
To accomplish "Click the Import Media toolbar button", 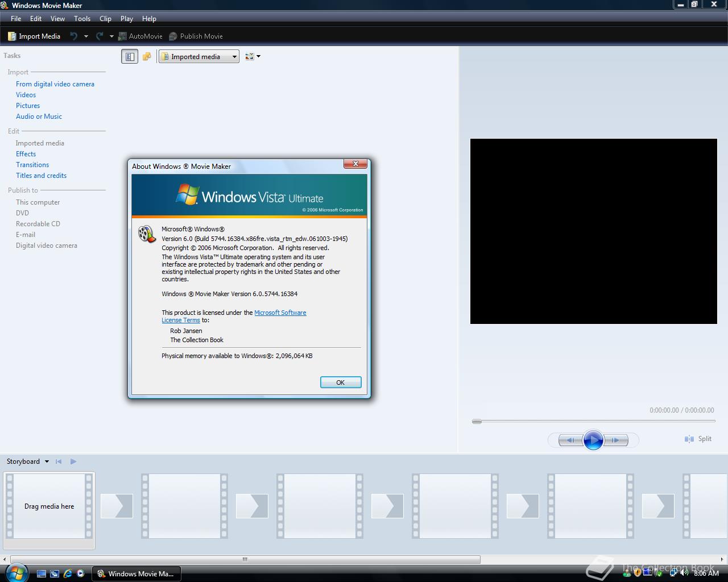I will 34,36.
